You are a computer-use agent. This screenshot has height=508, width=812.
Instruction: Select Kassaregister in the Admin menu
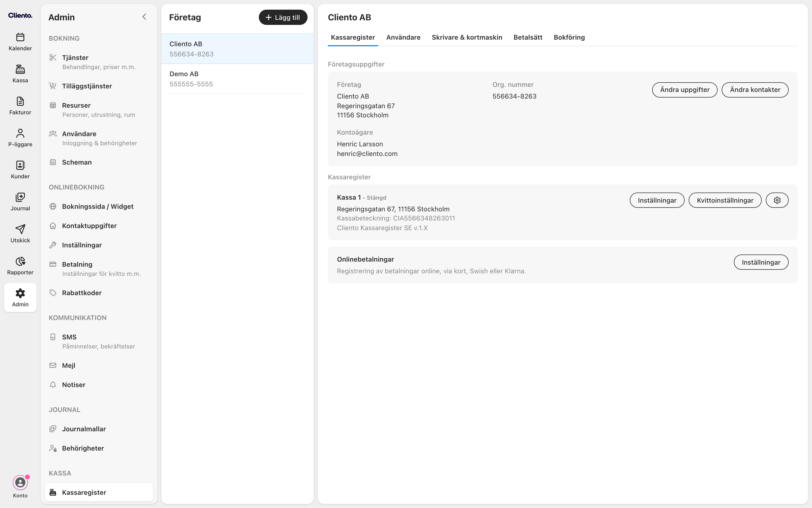pos(99,492)
